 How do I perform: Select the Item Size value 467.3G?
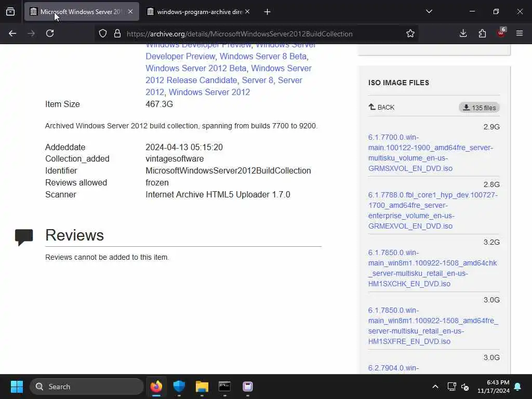click(159, 104)
